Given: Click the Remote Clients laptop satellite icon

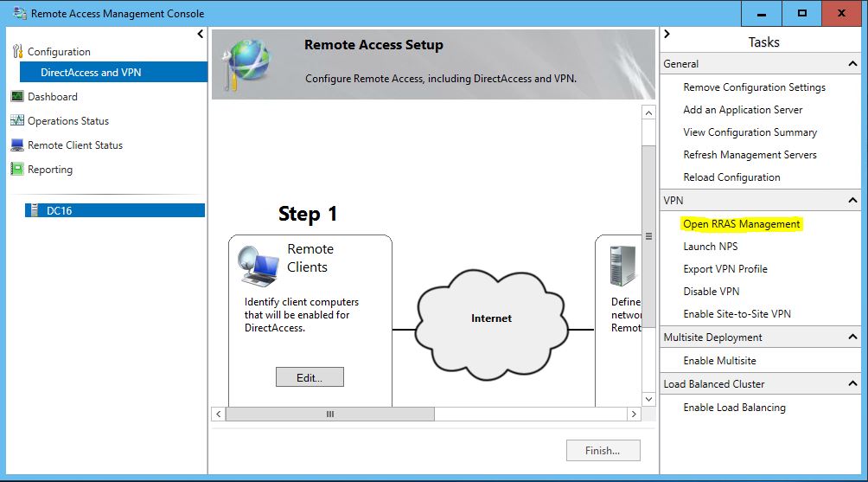Looking at the screenshot, I should pos(258,266).
